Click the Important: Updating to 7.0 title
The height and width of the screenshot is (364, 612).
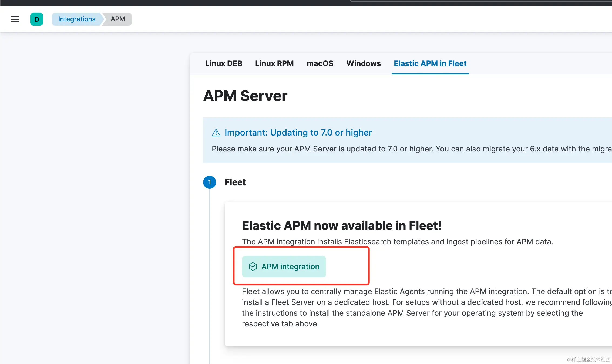[x=298, y=133]
